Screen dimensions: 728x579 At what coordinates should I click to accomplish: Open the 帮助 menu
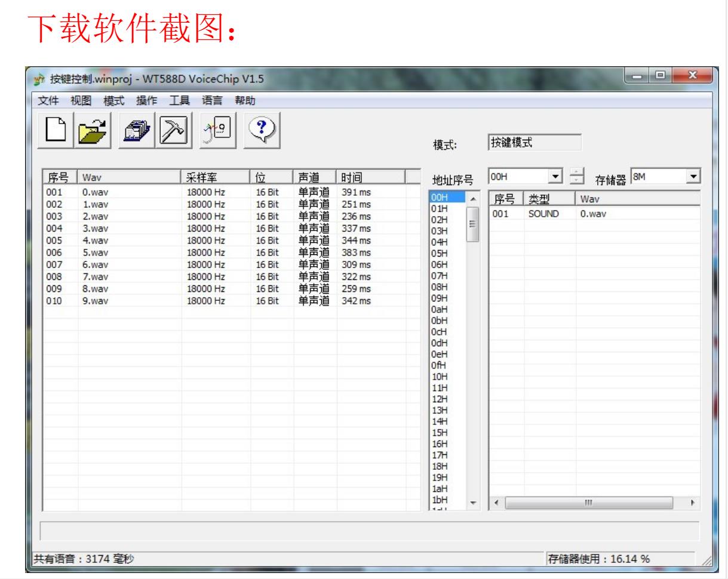244,100
